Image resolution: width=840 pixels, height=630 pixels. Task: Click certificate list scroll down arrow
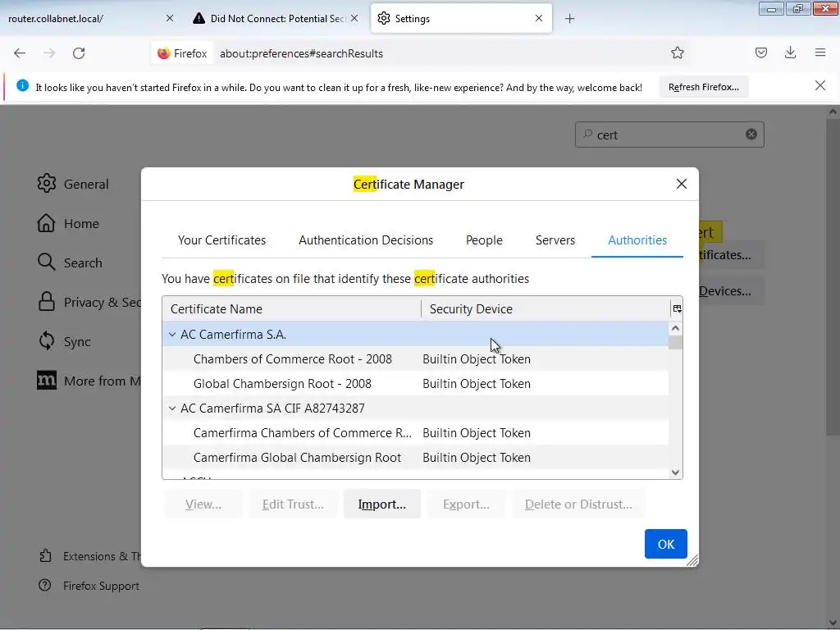point(676,472)
